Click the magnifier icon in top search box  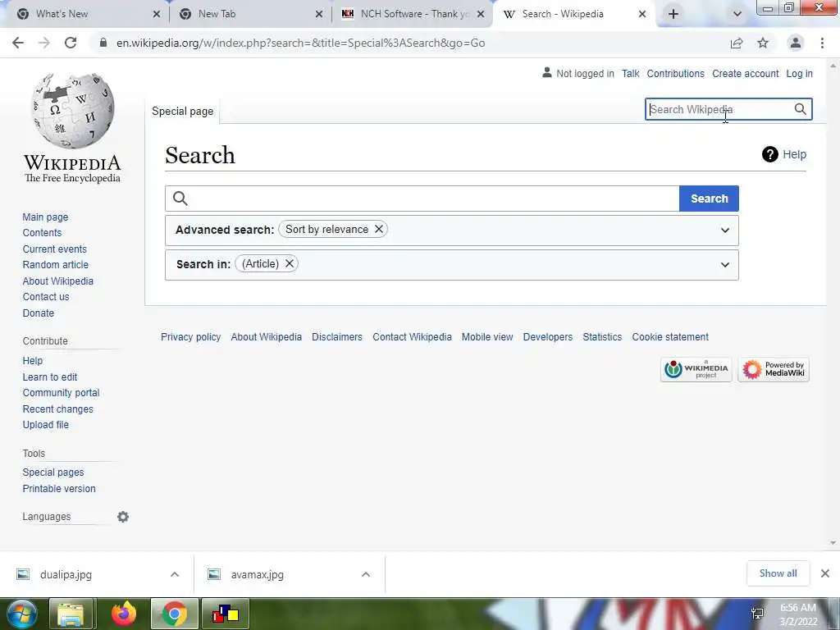pyautogui.click(x=800, y=109)
